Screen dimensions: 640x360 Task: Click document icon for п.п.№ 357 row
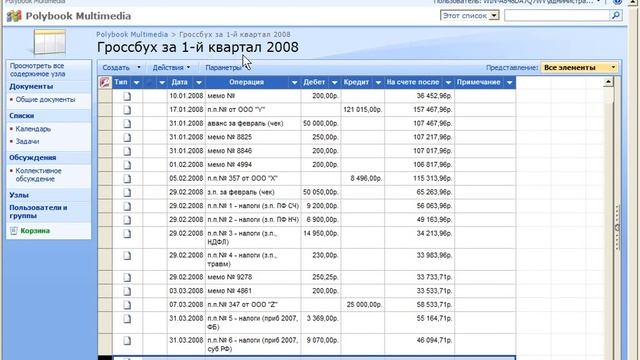[127, 179]
